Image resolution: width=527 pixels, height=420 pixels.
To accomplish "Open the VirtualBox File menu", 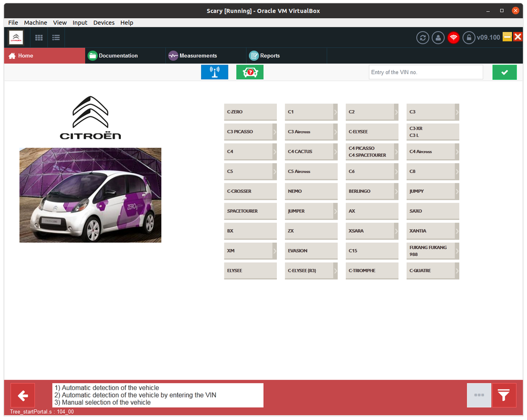I will (x=13, y=23).
